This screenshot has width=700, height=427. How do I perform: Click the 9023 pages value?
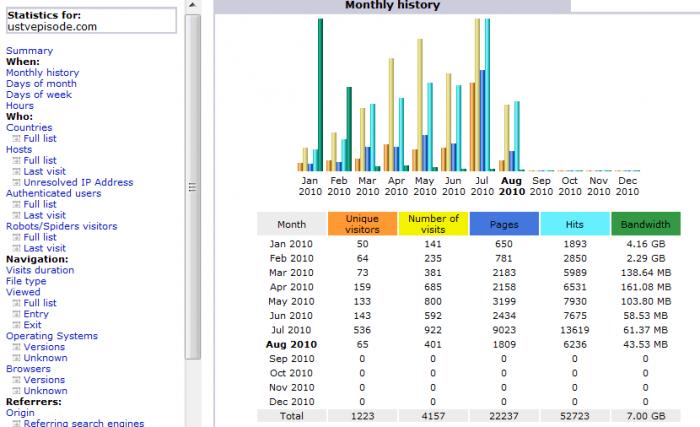(x=504, y=330)
